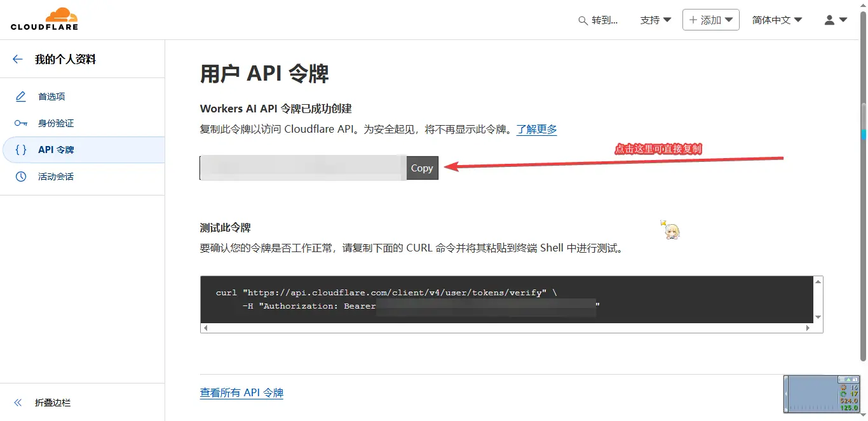Click the double chevron collapse icon
The image size is (868, 421).
pyautogui.click(x=18, y=403)
